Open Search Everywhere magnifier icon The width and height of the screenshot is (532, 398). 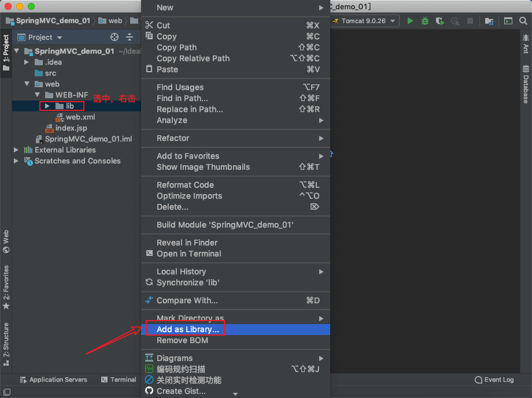pos(523,21)
